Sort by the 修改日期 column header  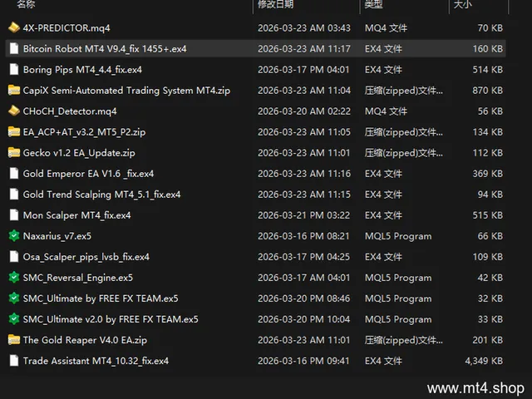pyautogui.click(x=275, y=4)
